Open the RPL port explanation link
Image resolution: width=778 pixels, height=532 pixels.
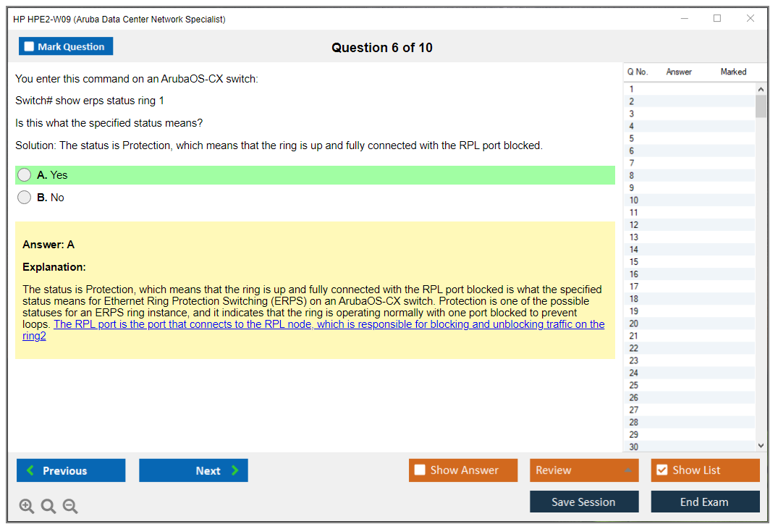[329, 324]
